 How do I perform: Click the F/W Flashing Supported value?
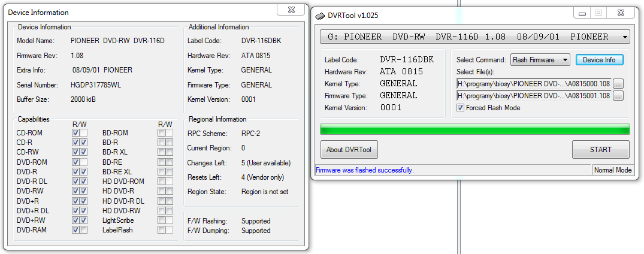point(256,220)
